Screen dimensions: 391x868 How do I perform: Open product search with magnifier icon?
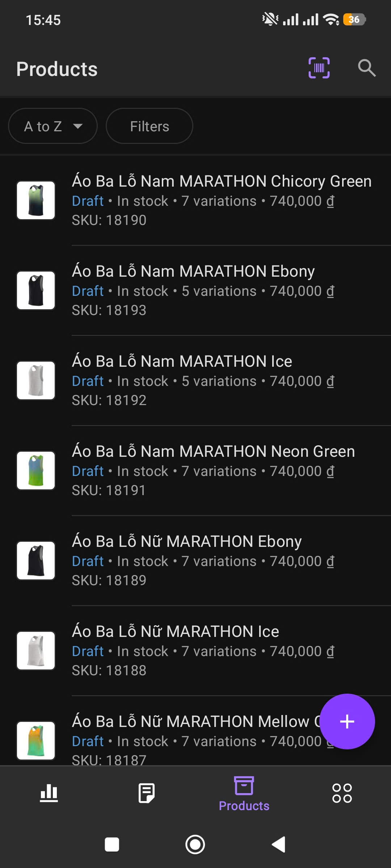(x=367, y=68)
